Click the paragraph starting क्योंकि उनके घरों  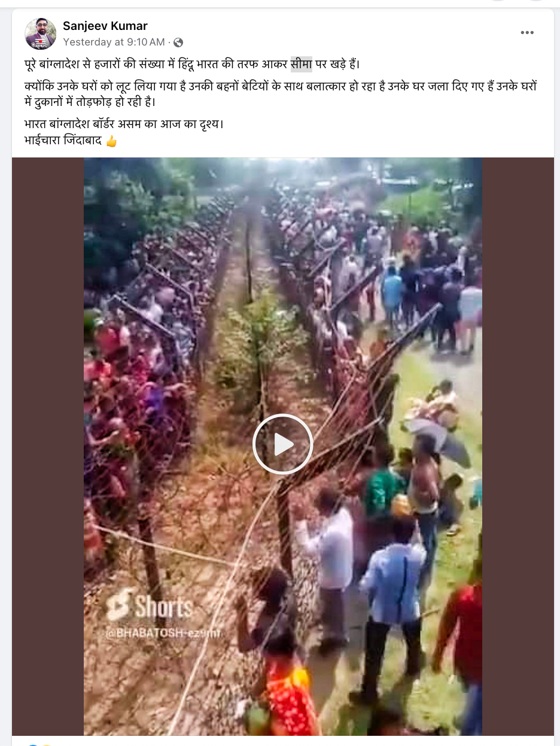pos(281,94)
